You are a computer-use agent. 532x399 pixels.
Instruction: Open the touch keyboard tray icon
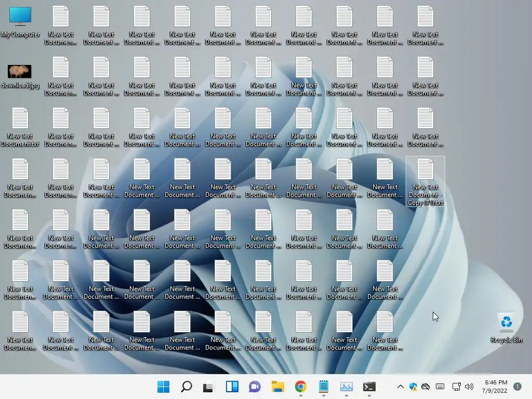pos(440,387)
